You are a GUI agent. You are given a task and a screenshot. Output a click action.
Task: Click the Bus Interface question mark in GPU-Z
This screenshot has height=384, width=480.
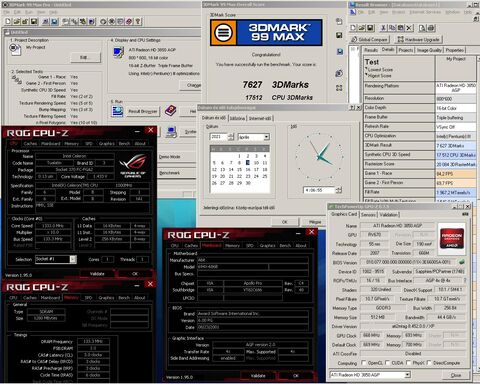465,281
